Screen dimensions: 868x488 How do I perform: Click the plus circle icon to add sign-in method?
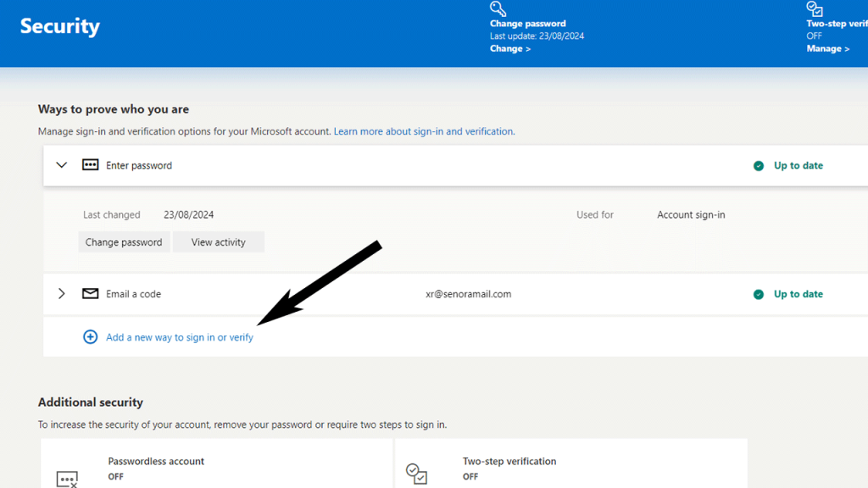coord(90,337)
